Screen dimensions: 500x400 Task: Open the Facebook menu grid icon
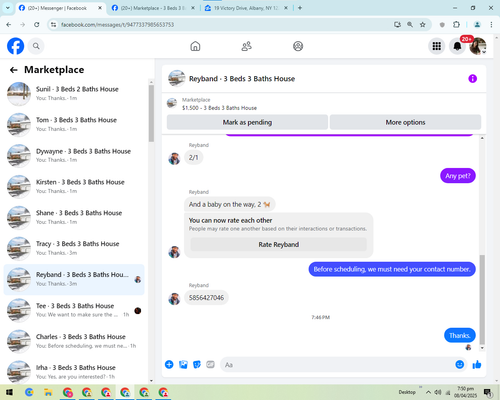(436, 46)
